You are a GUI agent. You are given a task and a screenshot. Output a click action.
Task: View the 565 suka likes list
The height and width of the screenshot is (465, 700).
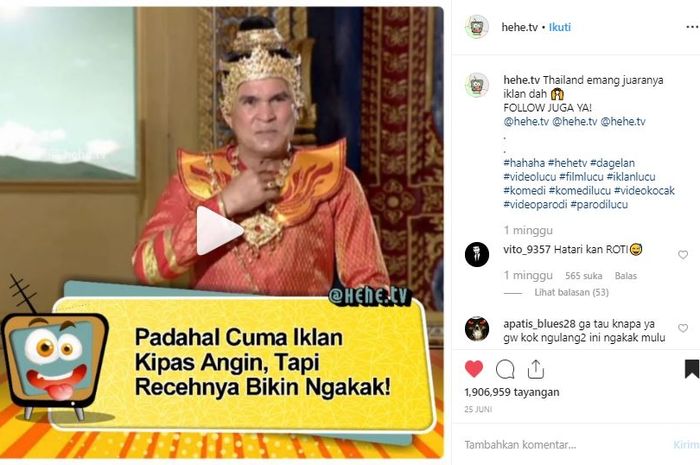[x=583, y=276]
